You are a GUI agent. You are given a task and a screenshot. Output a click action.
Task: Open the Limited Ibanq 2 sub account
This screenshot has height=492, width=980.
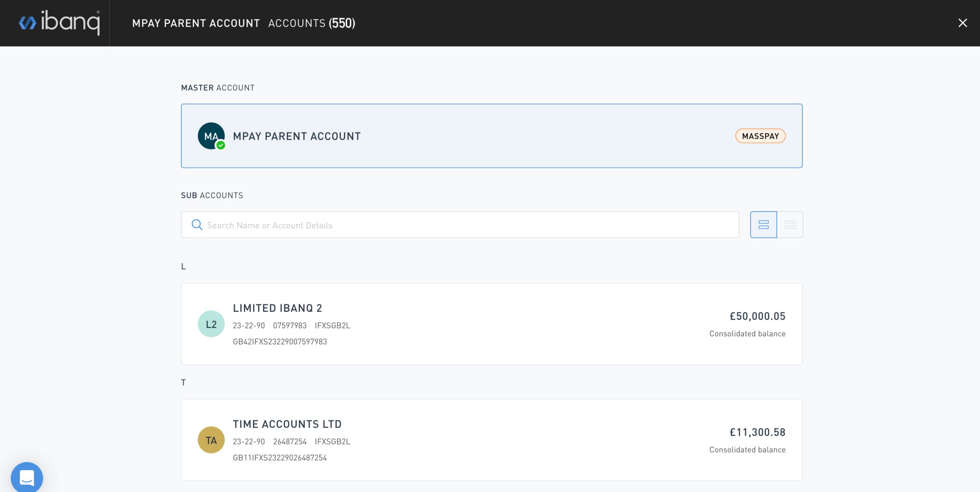coord(492,324)
